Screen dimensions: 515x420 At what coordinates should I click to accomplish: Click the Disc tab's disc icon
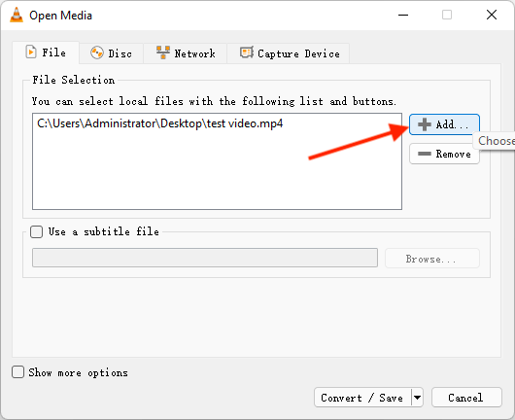click(x=97, y=52)
